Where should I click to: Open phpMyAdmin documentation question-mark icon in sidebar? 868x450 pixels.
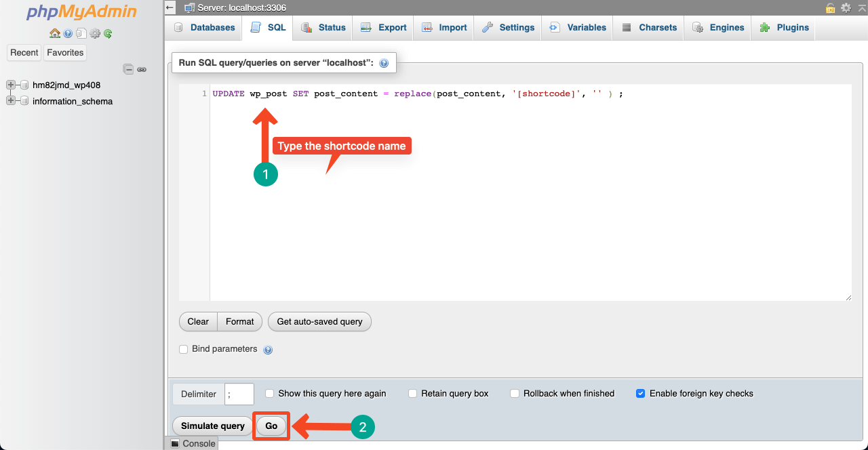pos(68,33)
